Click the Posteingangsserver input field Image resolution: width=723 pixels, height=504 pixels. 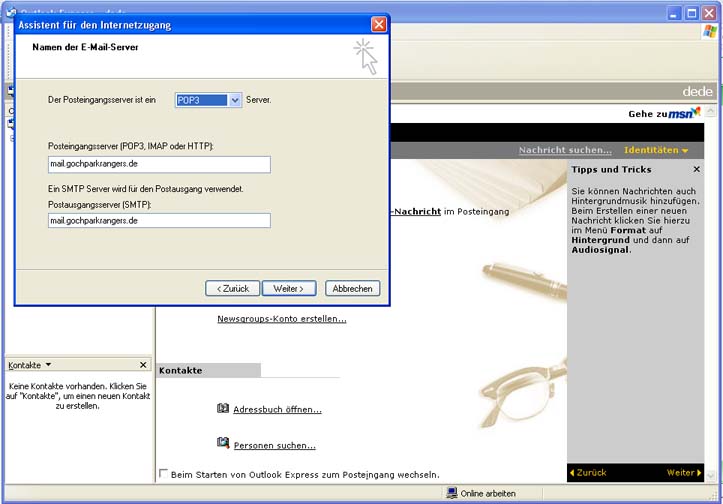(158, 165)
